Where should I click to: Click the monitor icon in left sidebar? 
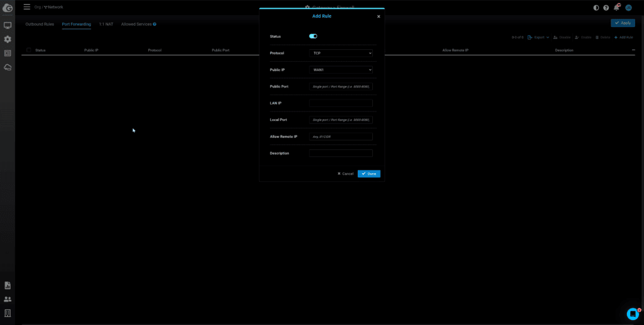[x=8, y=26]
